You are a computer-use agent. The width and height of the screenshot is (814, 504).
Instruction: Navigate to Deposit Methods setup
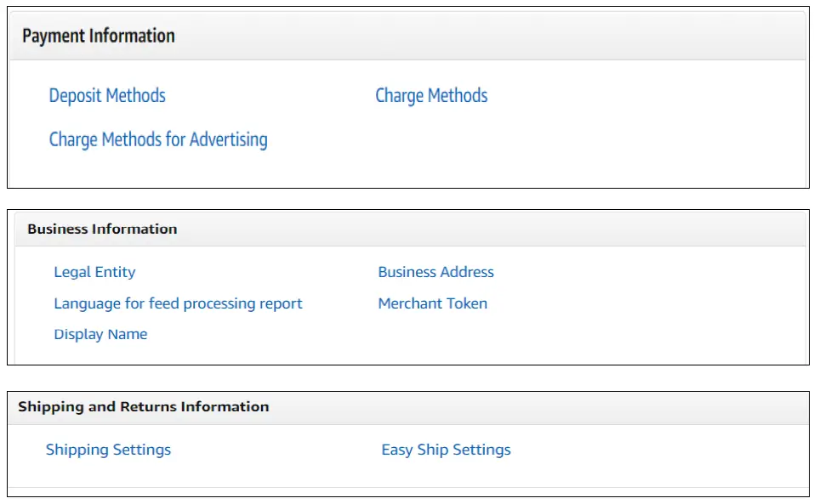107,95
